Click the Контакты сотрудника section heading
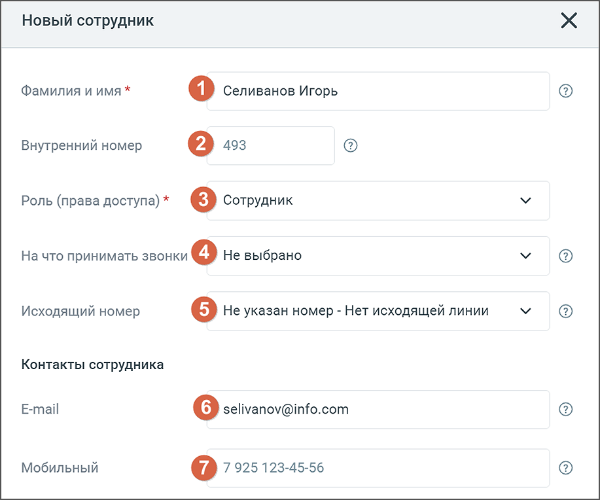 (x=92, y=365)
